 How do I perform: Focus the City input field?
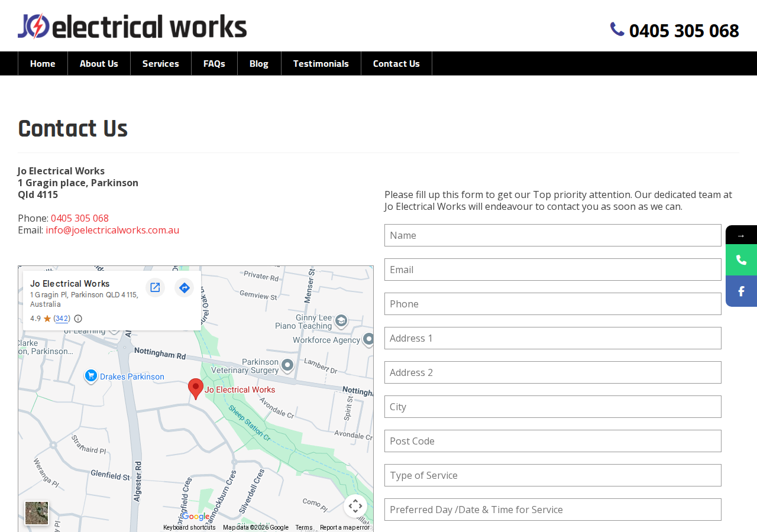tap(553, 407)
